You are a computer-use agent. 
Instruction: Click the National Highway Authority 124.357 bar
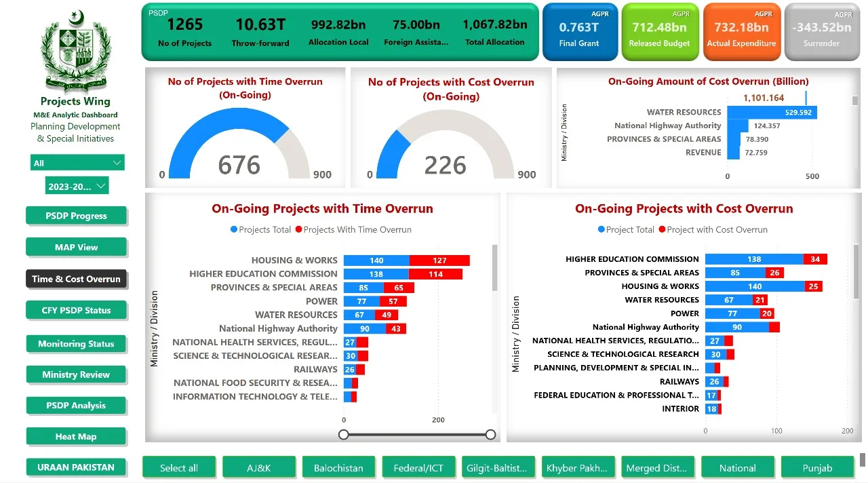tap(738, 125)
